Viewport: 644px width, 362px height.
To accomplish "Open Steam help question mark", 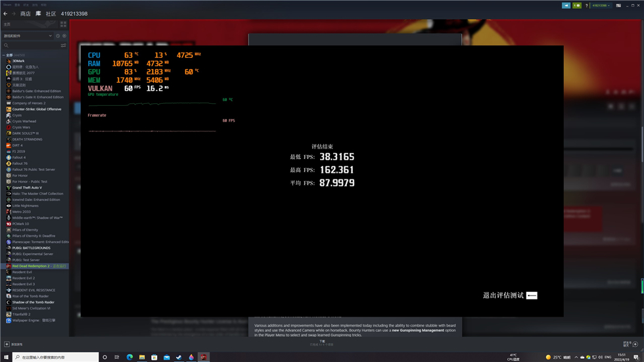I will click(x=586, y=5).
